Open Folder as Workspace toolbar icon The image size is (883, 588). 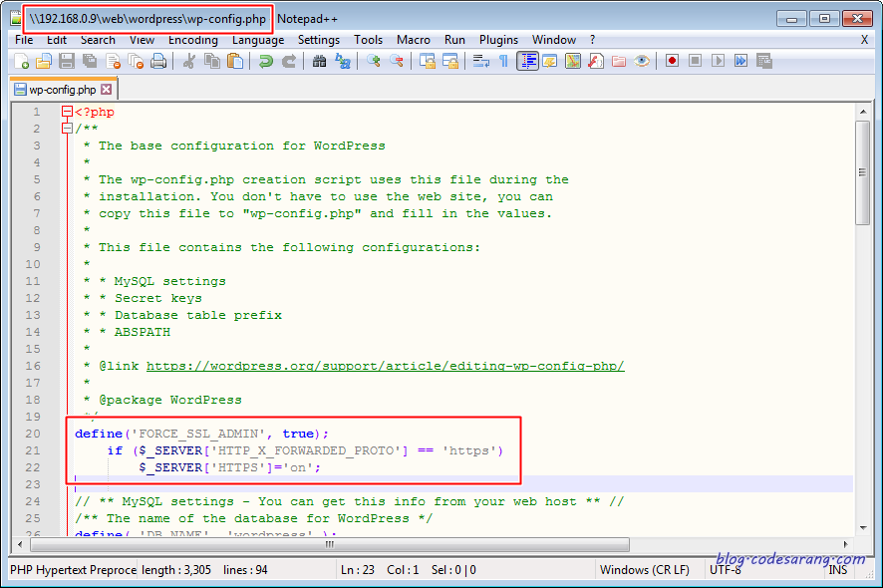(619, 61)
